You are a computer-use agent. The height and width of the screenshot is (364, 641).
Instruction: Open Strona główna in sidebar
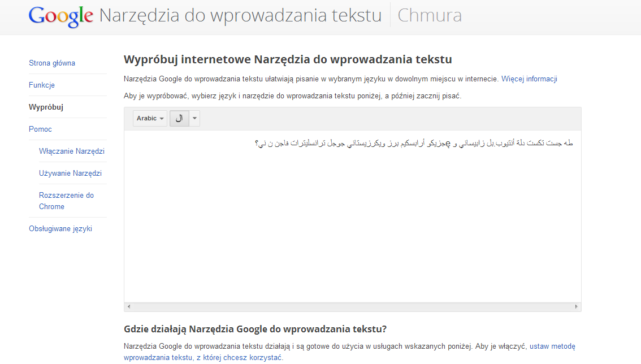pos(52,63)
